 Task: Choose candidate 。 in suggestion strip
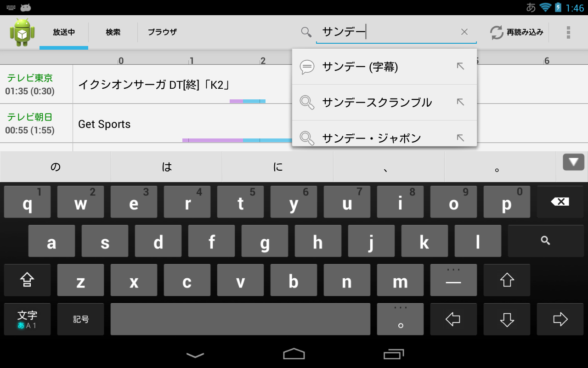click(500, 167)
